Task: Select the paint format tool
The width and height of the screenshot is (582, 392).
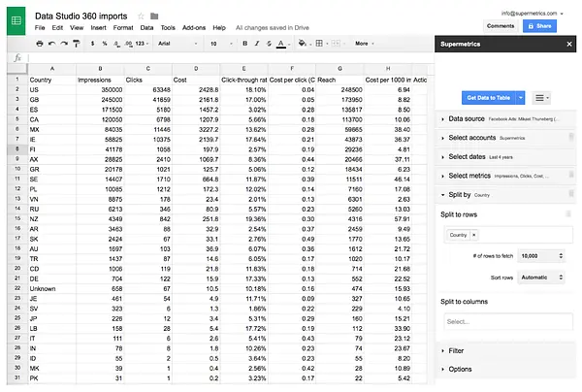Action: [77, 44]
